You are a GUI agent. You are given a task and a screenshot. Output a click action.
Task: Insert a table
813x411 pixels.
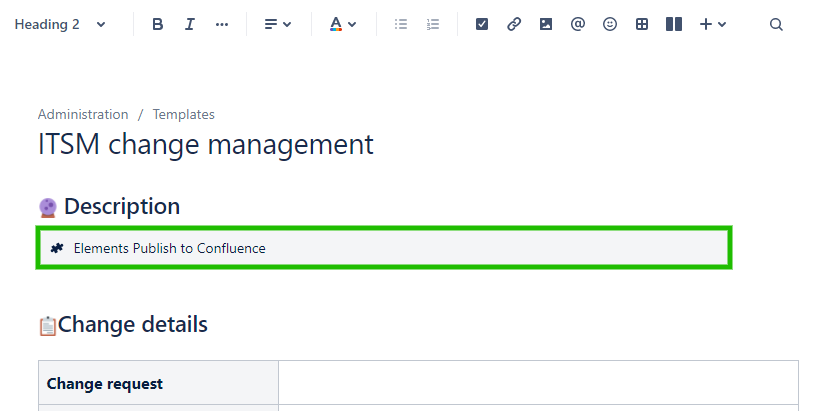pyautogui.click(x=642, y=24)
